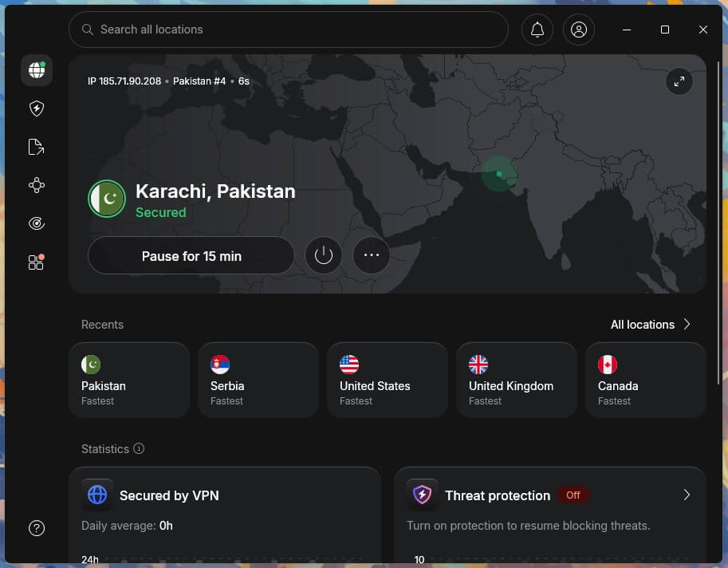The height and width of the screenshot is (568, 728).
Task: Click the Statistics section label
Action: point(105,449)
